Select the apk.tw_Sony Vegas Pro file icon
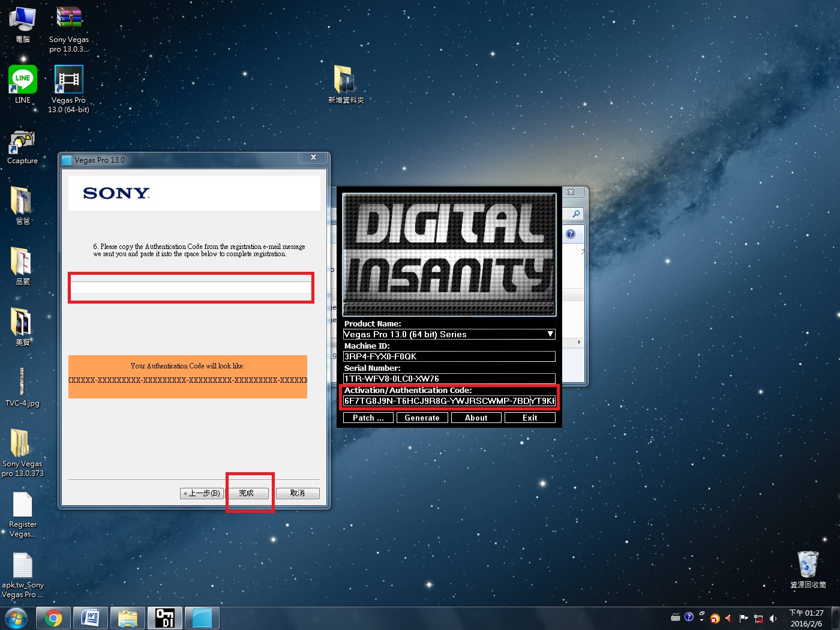 point(23,575)
